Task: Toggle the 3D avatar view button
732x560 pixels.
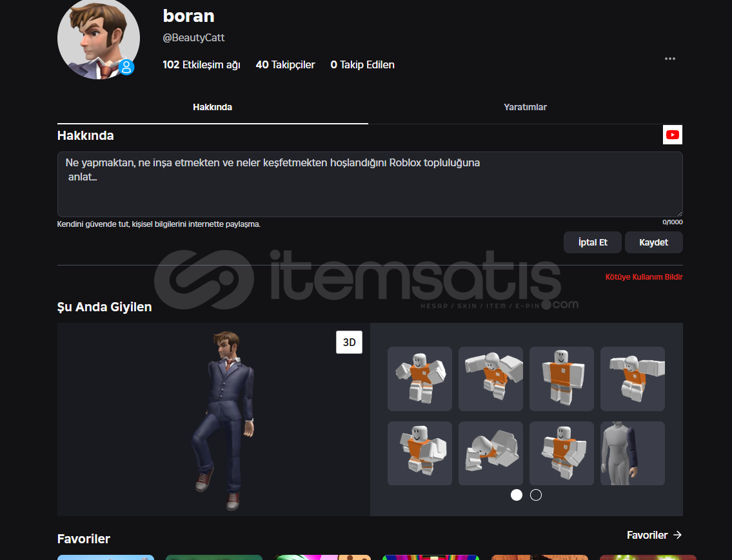Action: pos(349,342)
